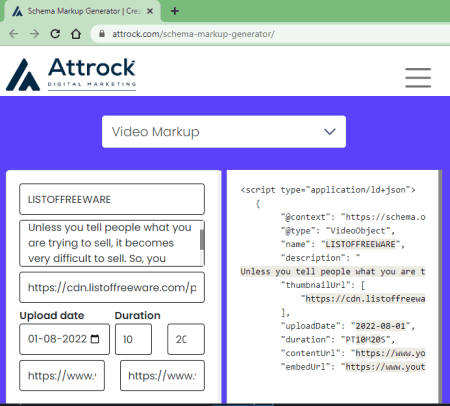This screenshot has height=406, width=450.
Task: Open the calendar picker icon
Action: [95, 339]
